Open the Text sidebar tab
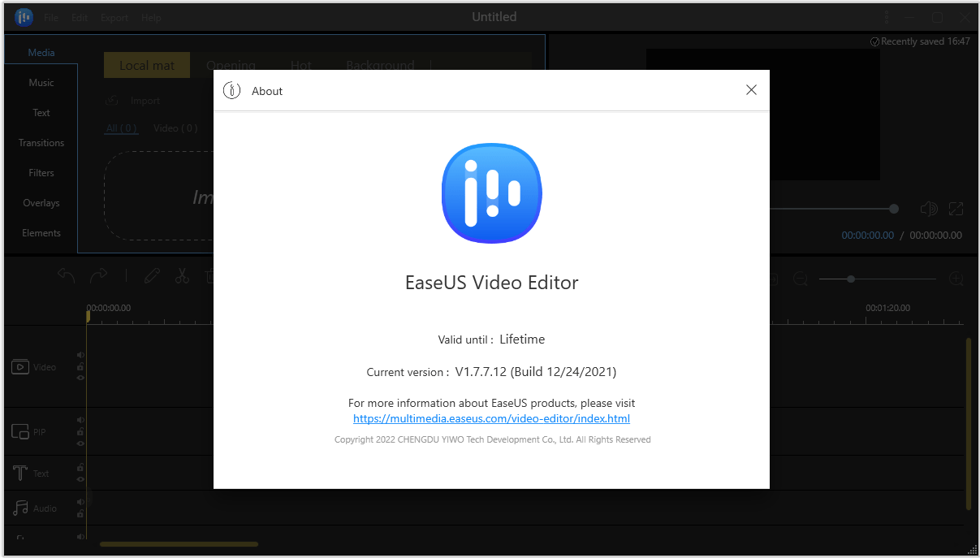The image size is (980, 558). pyautogui.click(x=41, y=113)
